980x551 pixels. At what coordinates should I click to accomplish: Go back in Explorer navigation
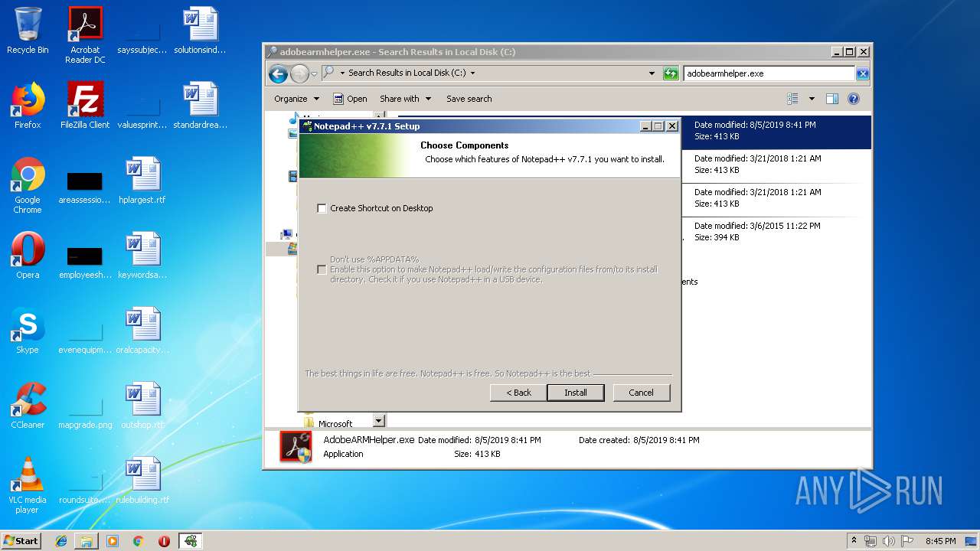point(278,73)
